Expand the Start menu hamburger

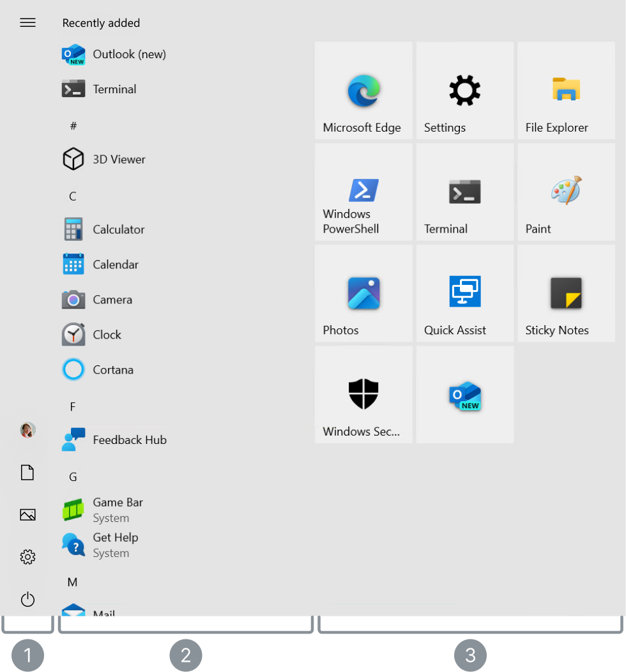click(27, 22)
